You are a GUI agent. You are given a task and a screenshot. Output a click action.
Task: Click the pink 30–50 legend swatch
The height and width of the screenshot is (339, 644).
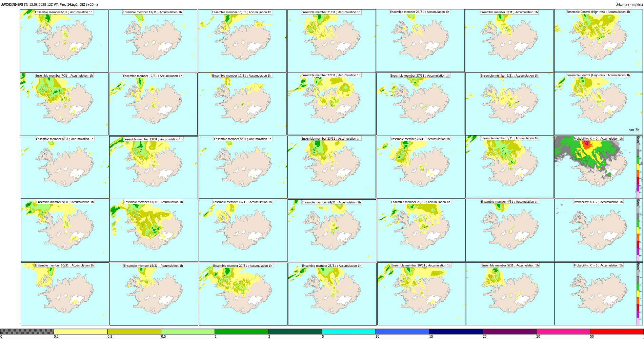tap(563, 332)
